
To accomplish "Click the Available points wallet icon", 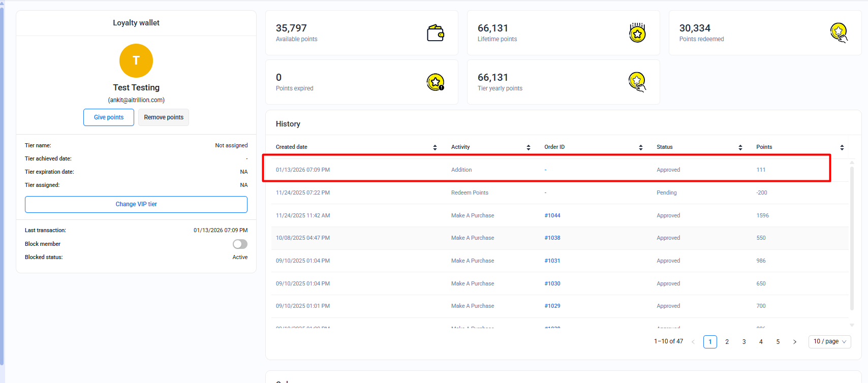I will click(435, 33).
